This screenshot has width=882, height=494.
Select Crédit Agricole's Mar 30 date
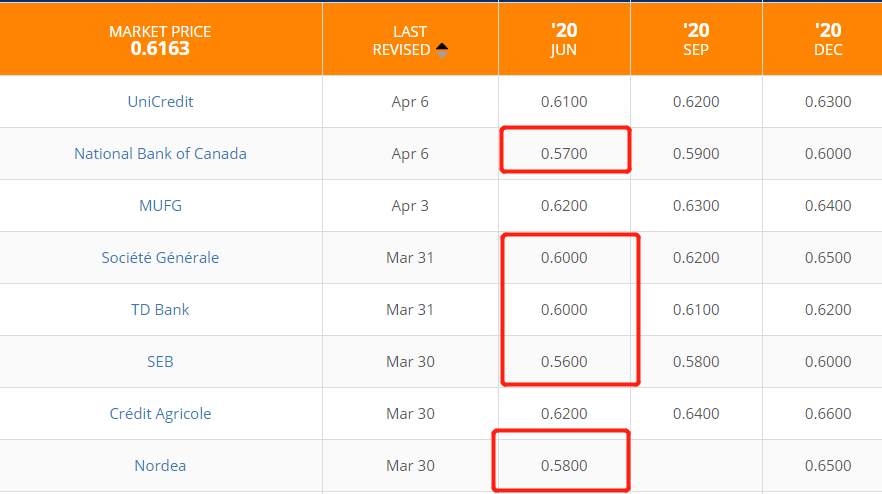click(x=410, y=414)
